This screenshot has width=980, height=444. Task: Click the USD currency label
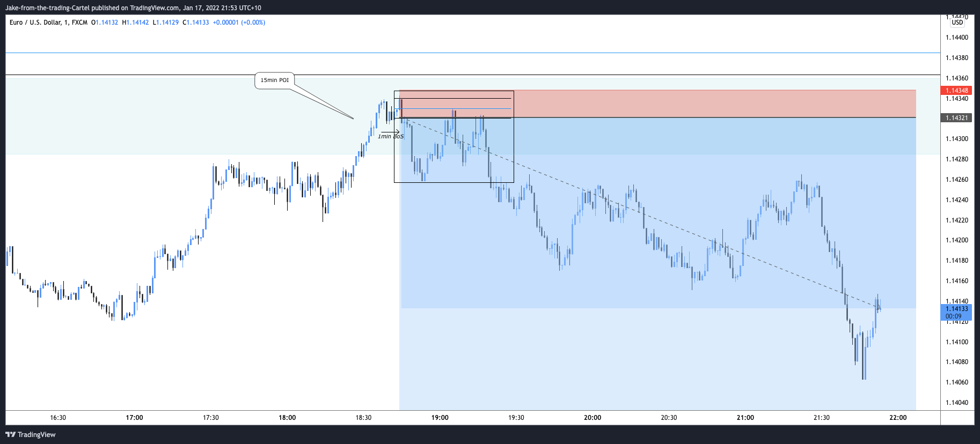(957, 23)
